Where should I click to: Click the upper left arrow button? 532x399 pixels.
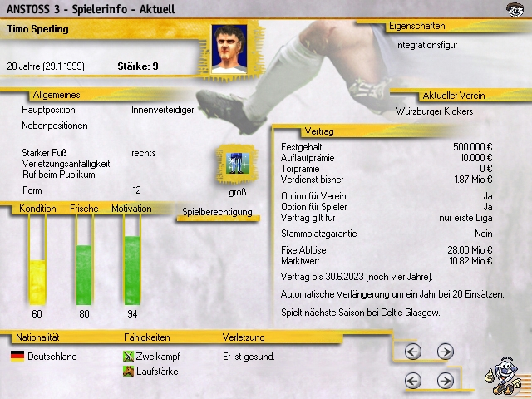pos(413,352)
